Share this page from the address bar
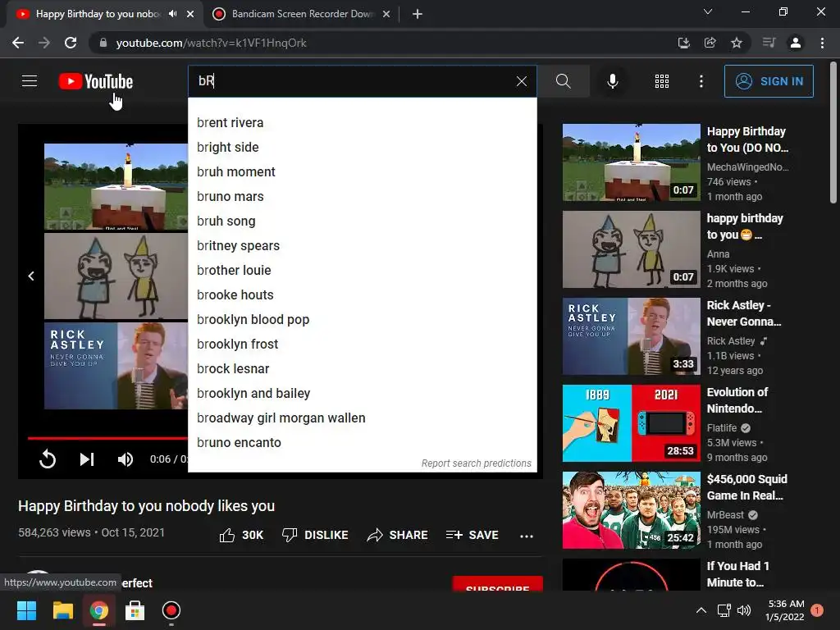 pyautogui.click(x=710, y=43)
